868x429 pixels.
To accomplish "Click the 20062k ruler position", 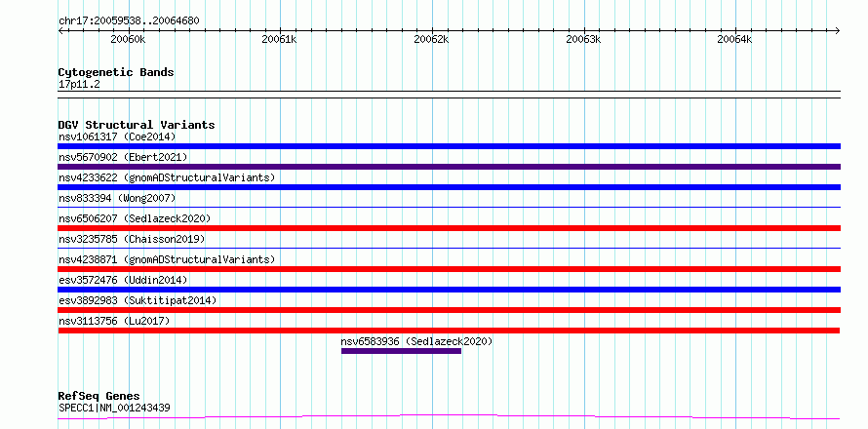I will [432, 39].
